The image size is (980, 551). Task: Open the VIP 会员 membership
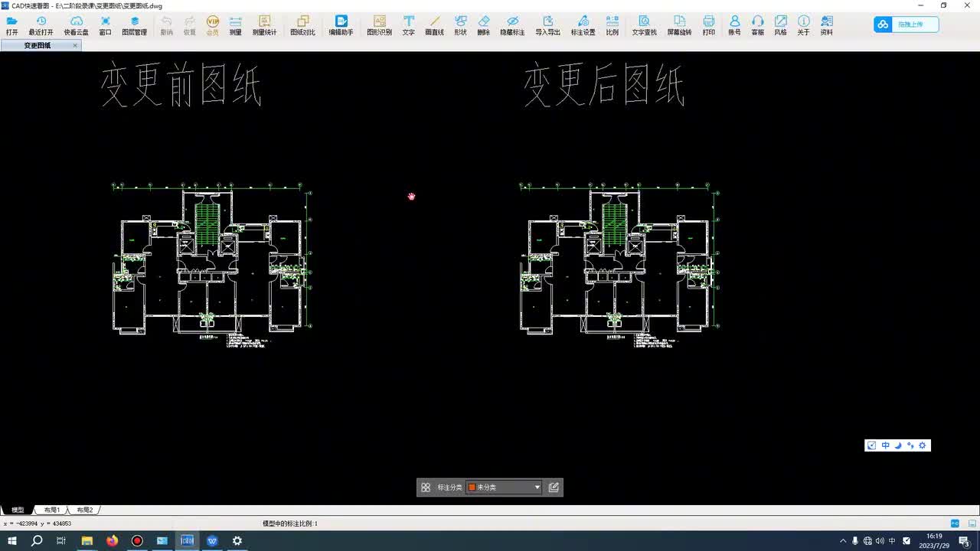click(x=213, y=25)
